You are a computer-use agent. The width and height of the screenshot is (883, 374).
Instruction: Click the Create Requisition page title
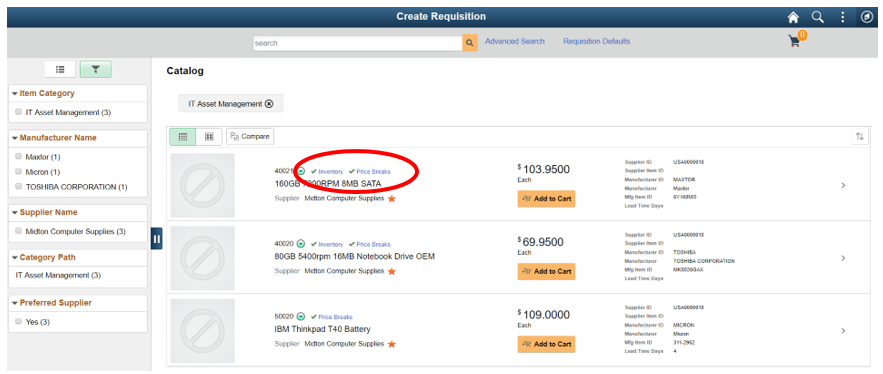coord(441,16)
